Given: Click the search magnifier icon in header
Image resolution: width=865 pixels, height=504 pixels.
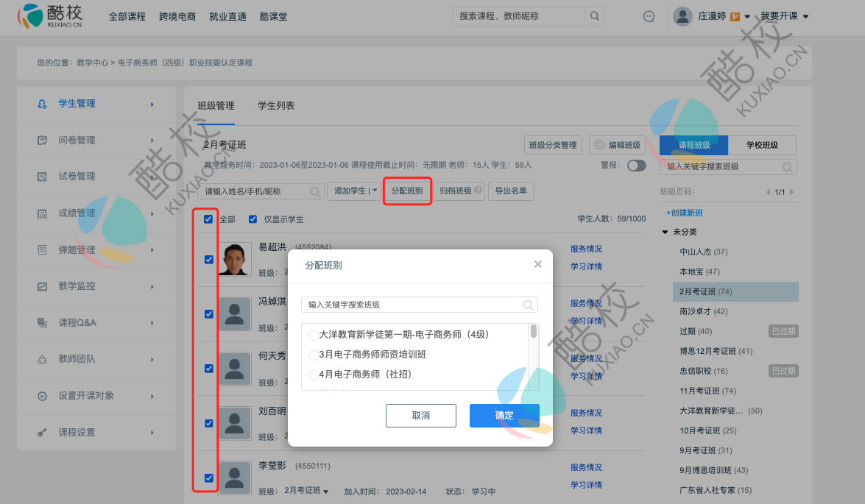Looking at the screenshot, I should (x=594, y=16).
